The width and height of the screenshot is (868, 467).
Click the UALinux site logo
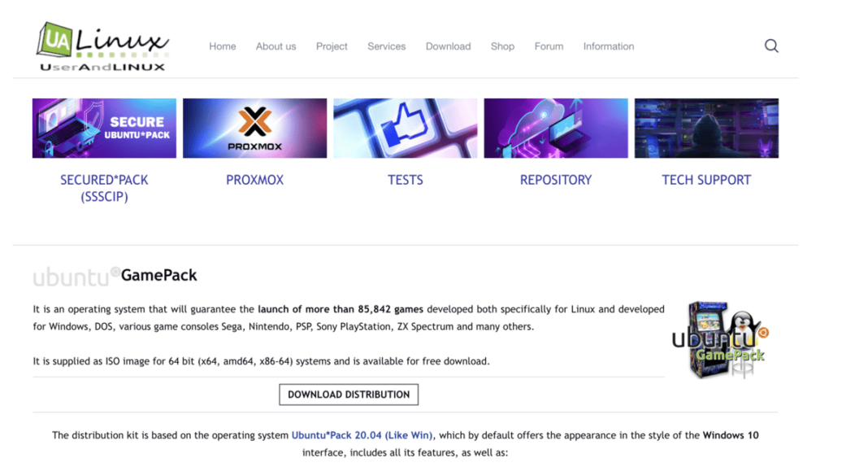point(102,46)
